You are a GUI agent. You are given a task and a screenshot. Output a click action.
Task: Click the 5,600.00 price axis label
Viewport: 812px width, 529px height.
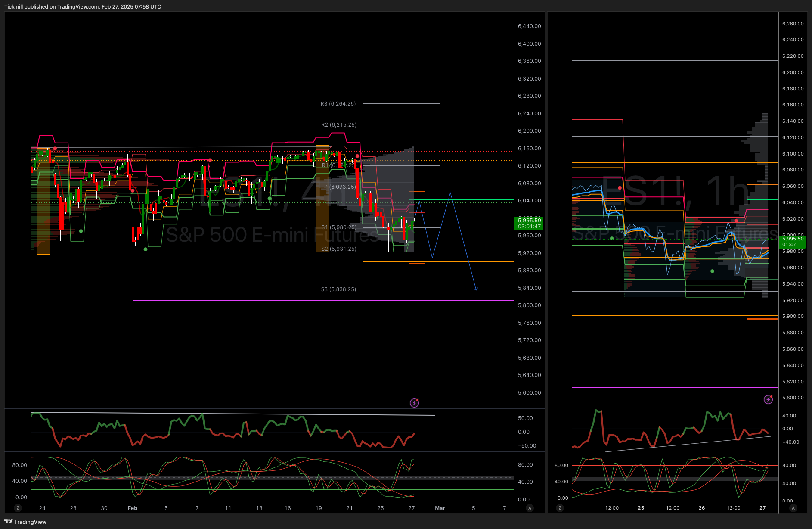pyautogui.click(x=529, y=393)
